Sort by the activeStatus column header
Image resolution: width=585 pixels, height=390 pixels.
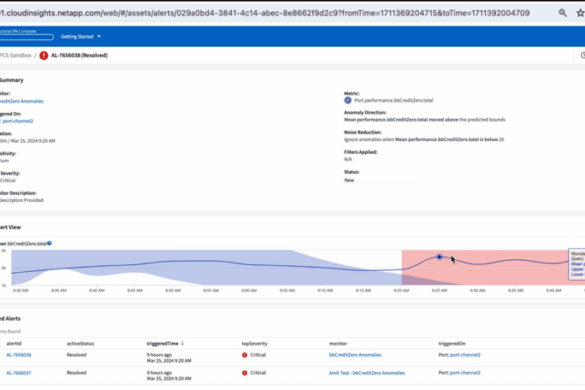pos(80,343)
